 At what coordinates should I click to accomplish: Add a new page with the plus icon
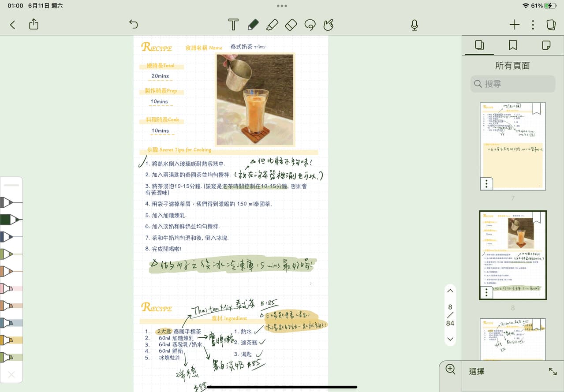point(514,25)
